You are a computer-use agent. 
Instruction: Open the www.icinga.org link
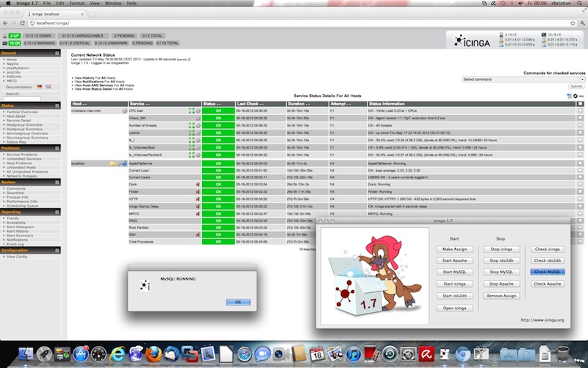(542, 320)
